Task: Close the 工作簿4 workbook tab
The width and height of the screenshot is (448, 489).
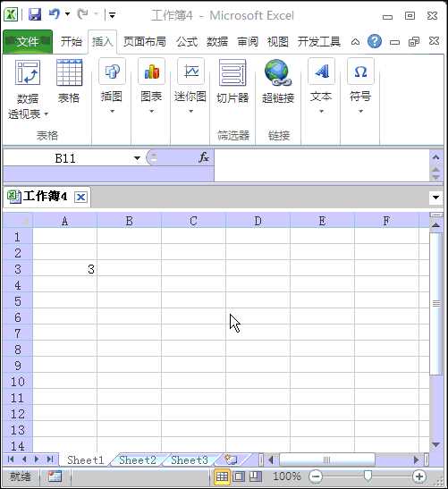Action: tap(80, 197)
